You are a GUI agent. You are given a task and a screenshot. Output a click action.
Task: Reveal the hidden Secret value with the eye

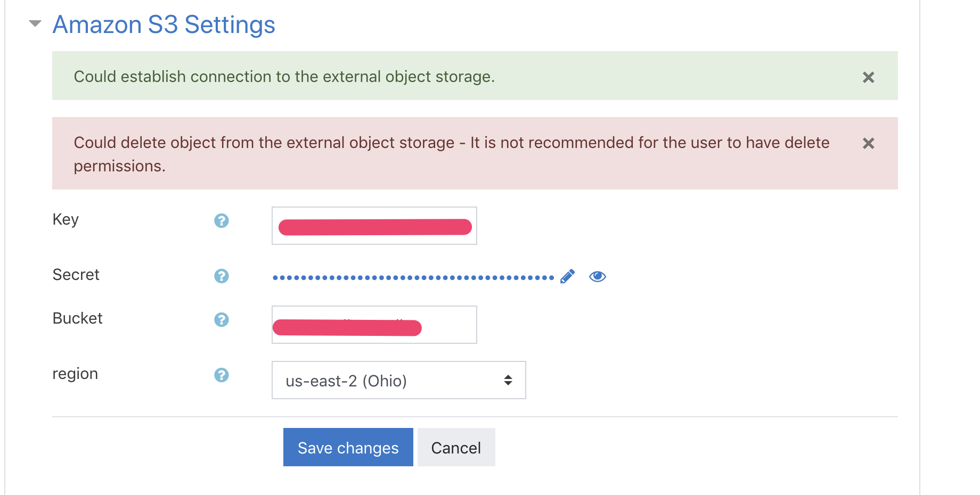[x=598, y=276]
